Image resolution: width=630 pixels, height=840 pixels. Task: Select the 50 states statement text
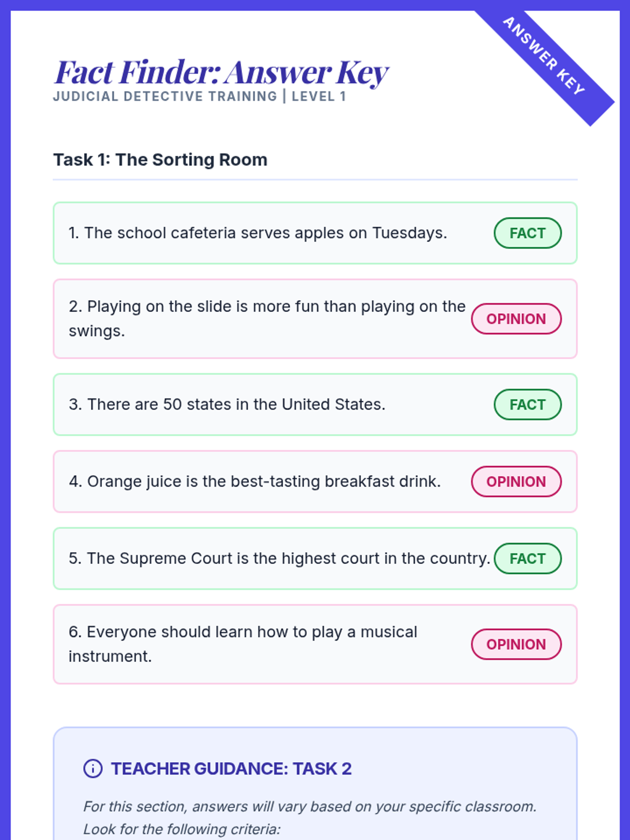[x=227, y=405]
